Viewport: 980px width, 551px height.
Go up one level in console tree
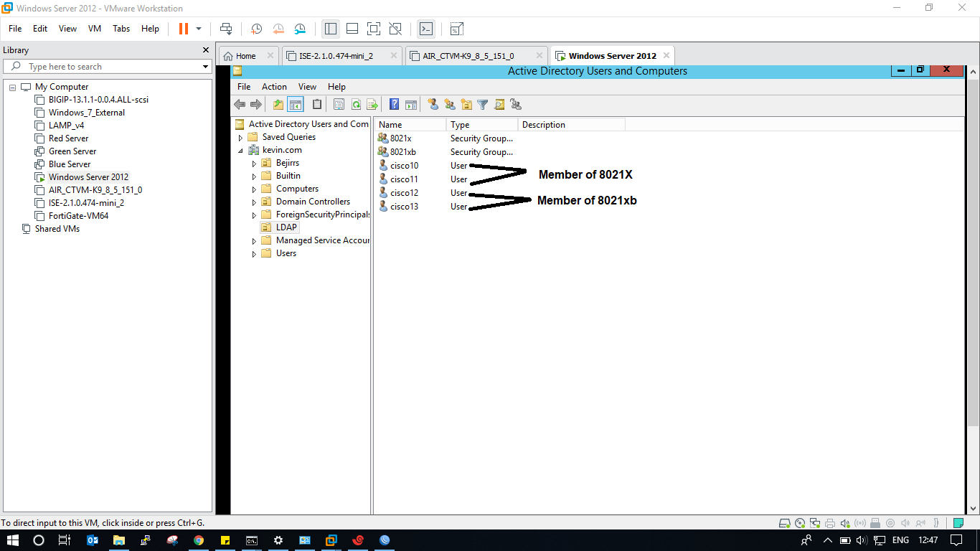[278, 105]
